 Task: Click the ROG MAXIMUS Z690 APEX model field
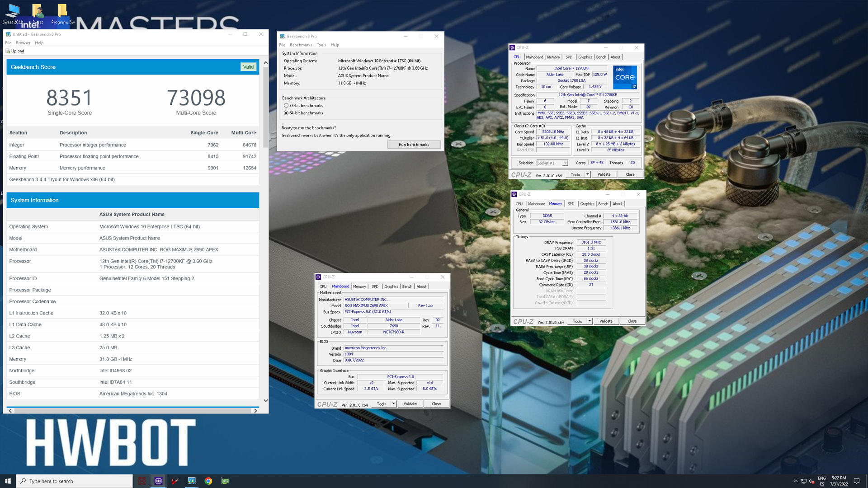pyautogui.click(x=375, y=306)
